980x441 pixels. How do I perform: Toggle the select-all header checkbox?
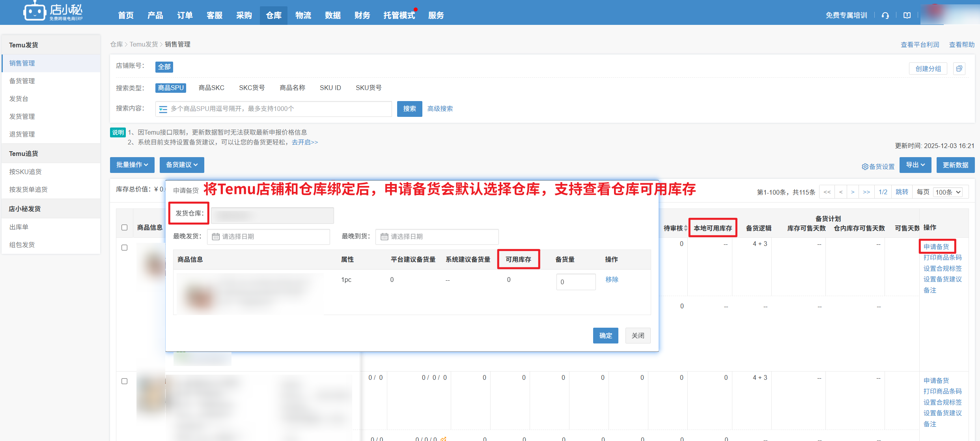click(x=124, y=227)
